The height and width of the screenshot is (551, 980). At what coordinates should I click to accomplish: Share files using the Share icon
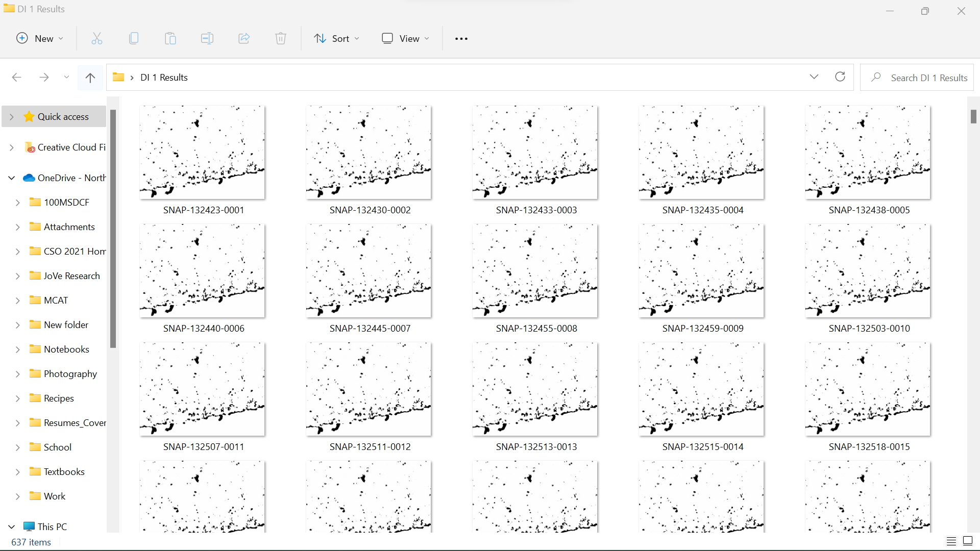coord(244,38)
